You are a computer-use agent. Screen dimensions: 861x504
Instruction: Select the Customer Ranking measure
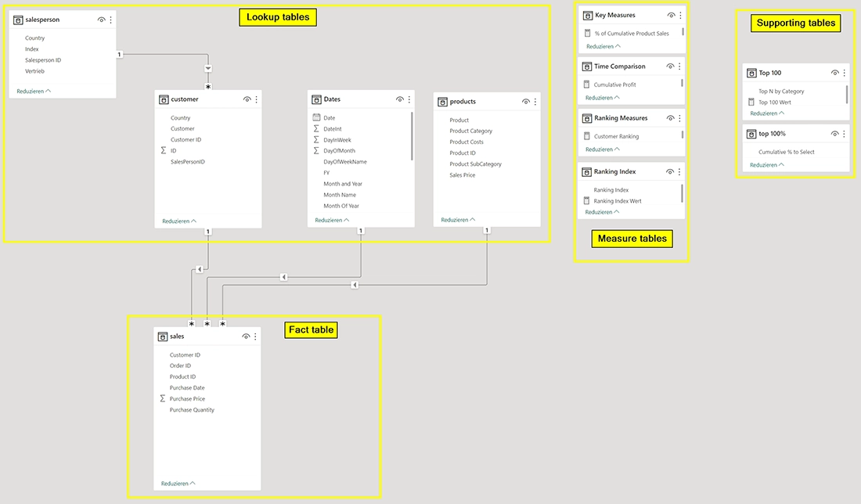(x=616, y=136)
